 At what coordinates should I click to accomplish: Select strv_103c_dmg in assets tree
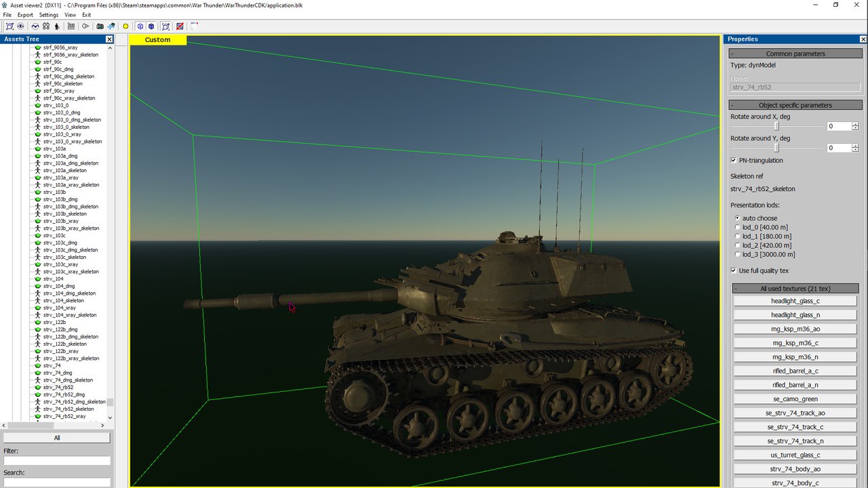click(60, 243)
